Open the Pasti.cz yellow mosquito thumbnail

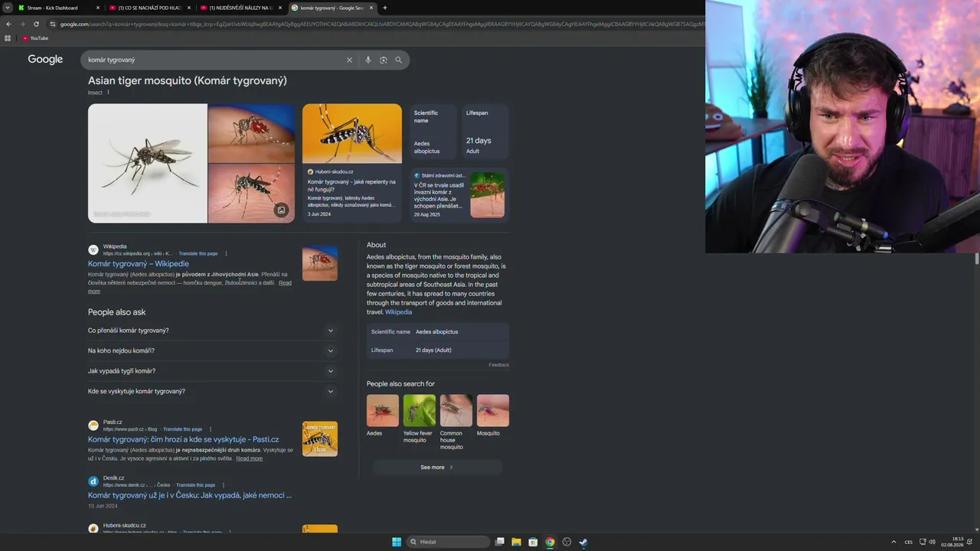coord(320,439)
